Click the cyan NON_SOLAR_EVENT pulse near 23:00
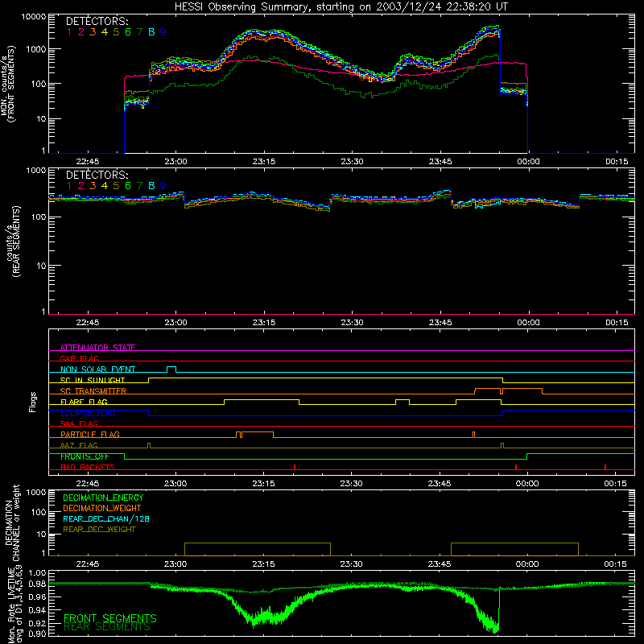This screenshot has width=644, height=644. point(171,369)
